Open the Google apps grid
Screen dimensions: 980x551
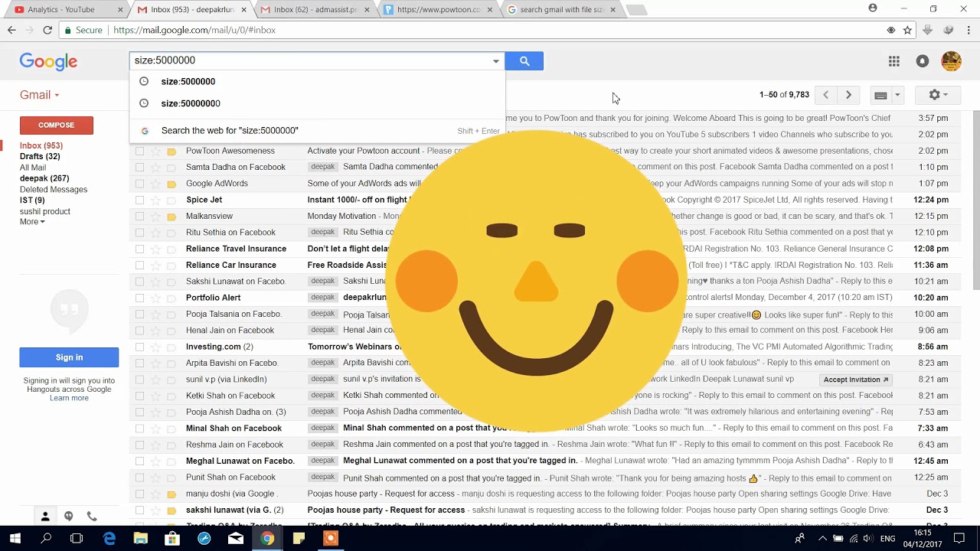coord(893,61)
